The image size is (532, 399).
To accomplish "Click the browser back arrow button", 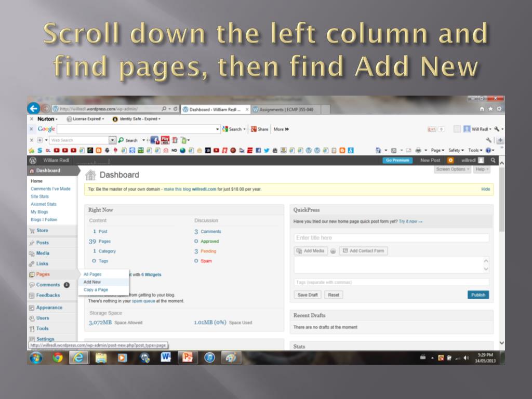I will (x=33, y=109).
